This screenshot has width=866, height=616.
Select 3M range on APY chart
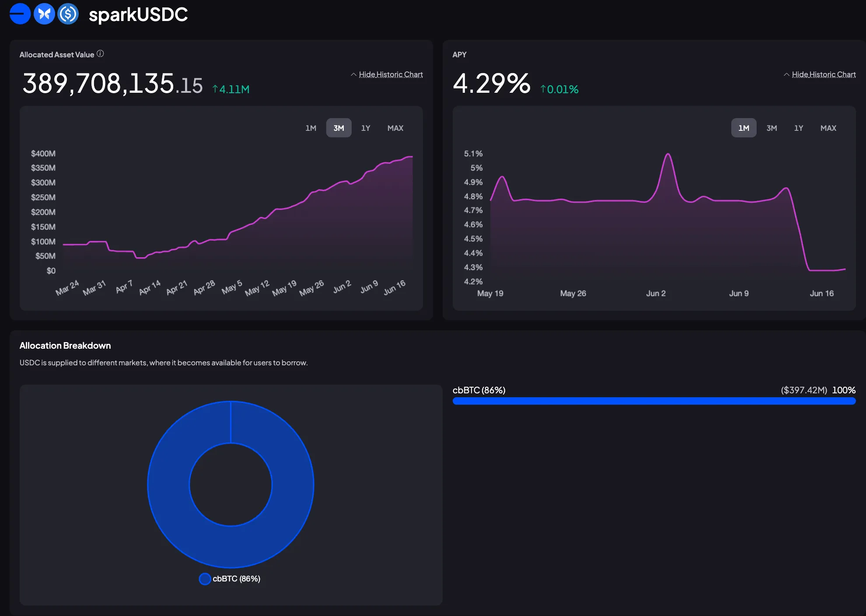pyautogui.click(x=772, y=128)
